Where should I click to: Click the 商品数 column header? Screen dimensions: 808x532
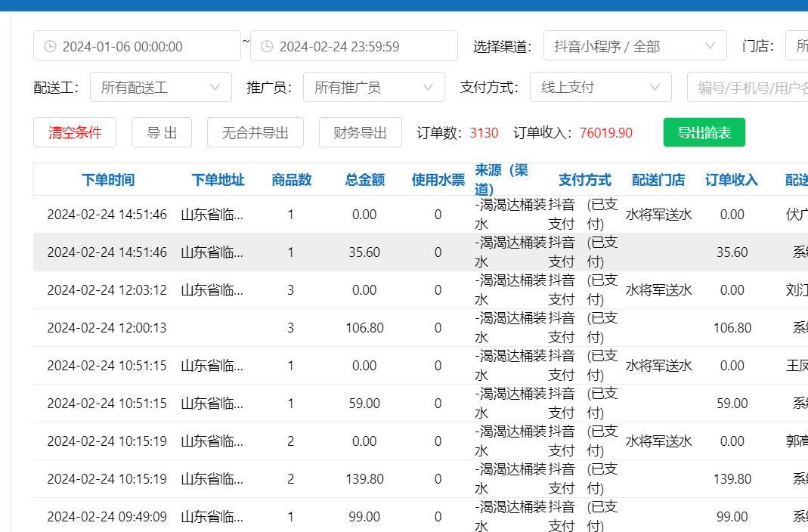[292, 180]
